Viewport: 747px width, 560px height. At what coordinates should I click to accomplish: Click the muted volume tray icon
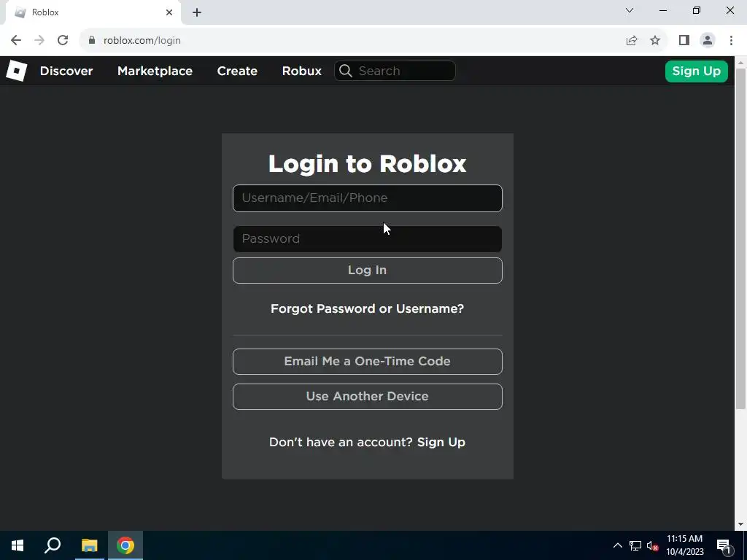652,545
